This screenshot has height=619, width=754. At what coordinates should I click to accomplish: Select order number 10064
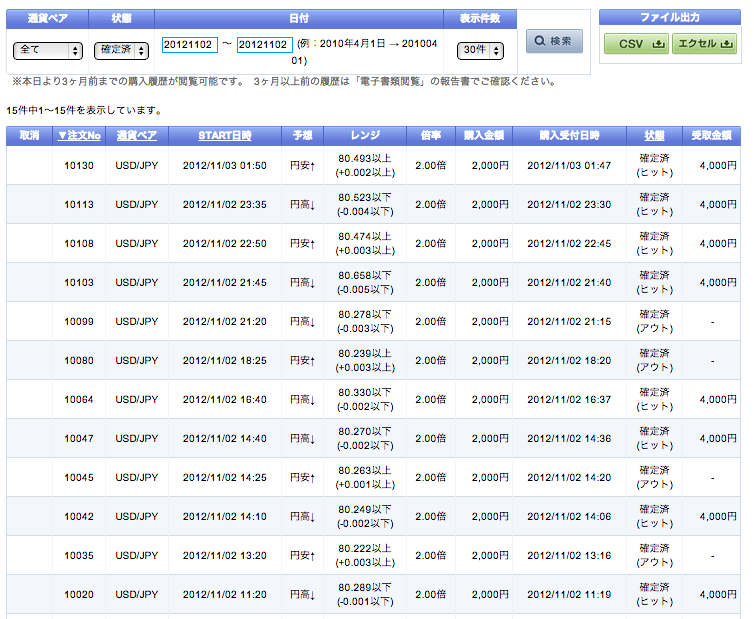click(79, 399)
